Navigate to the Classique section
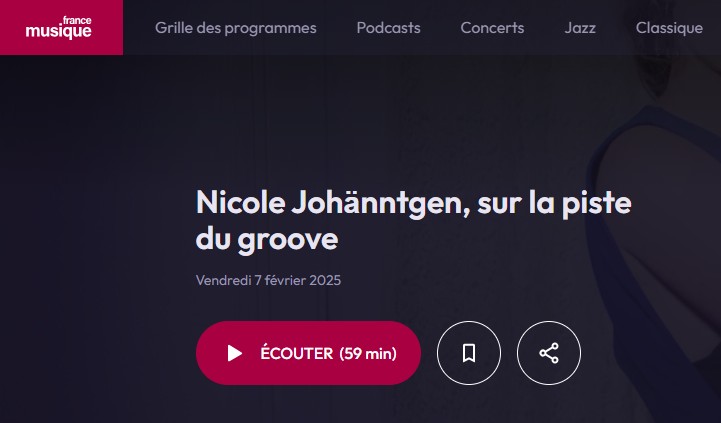Viewport: 721px width, 423px height. tap(669, 28)
